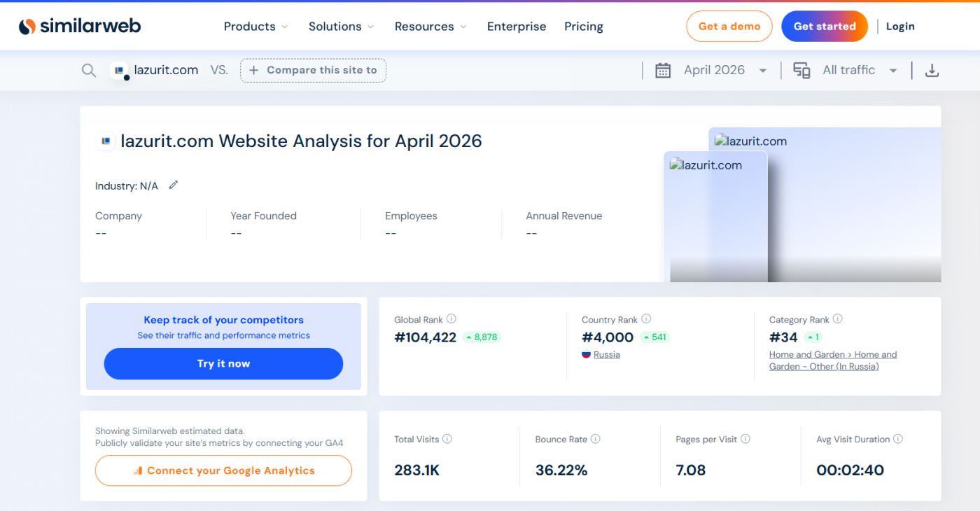Click Compare this site to button
Screen dimensions: 980x511
tap(313, 70)
